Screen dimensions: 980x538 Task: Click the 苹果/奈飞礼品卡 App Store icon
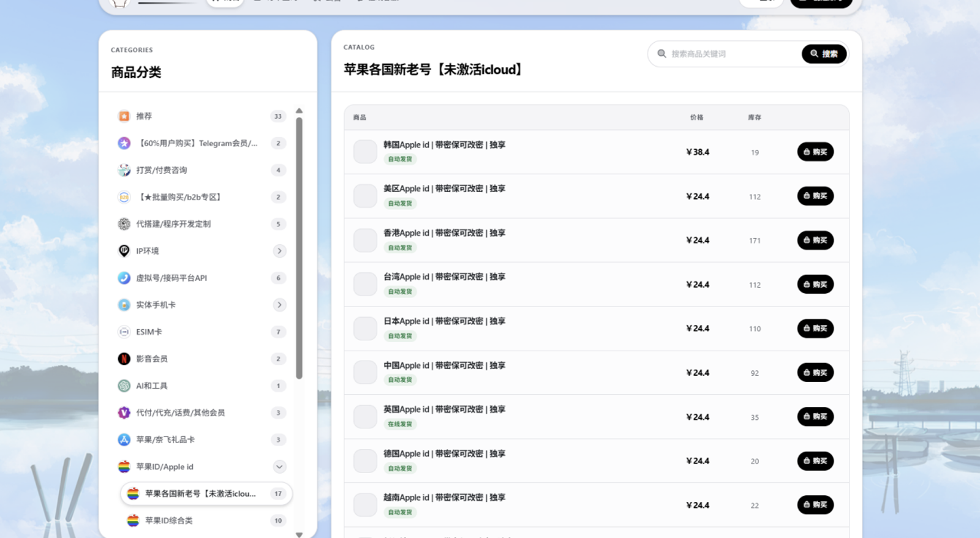[124, 439]
